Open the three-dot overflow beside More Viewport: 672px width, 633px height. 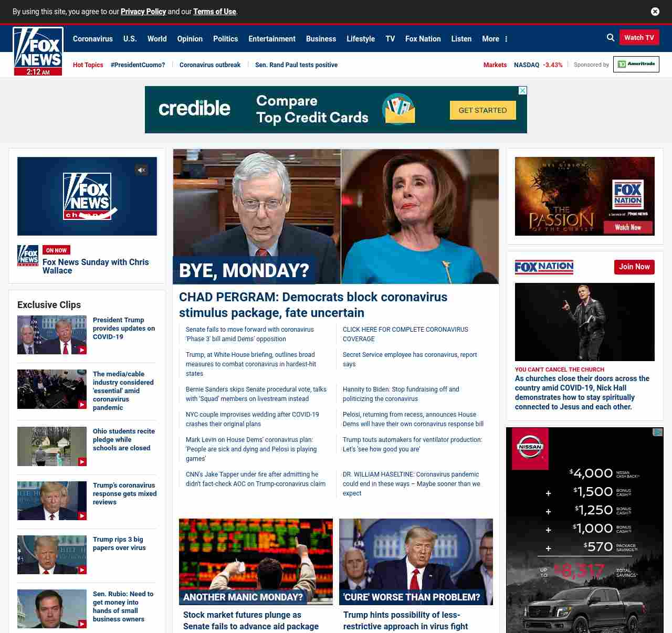[506, 39]
